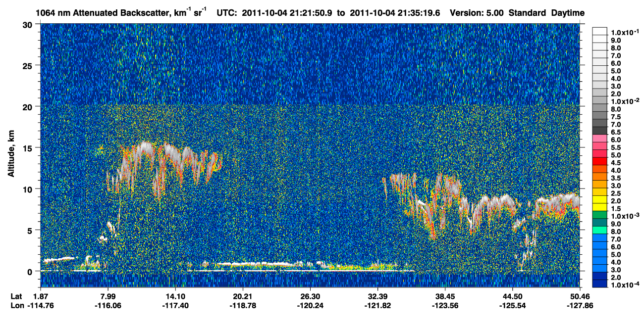Click latitude value 20.21

click(243, 296)
